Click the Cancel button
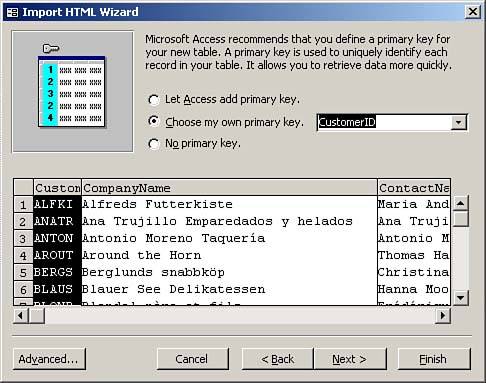Screen dimensions: 486x383 [192, 359]
